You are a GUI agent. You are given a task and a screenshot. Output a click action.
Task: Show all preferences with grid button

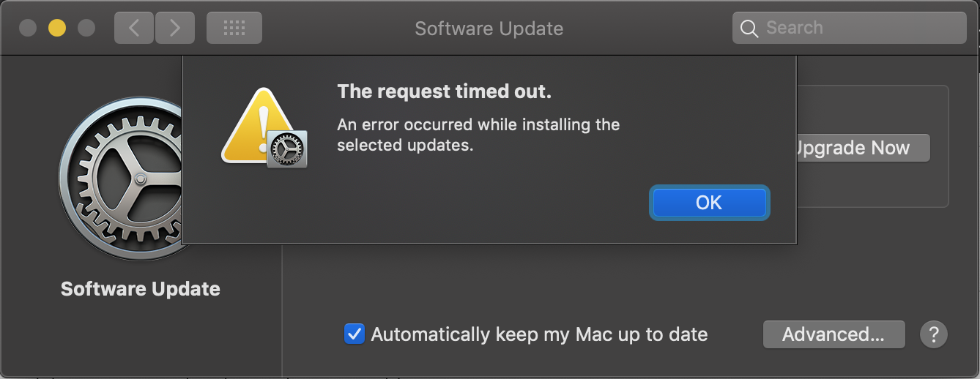[x=234, y=29]
